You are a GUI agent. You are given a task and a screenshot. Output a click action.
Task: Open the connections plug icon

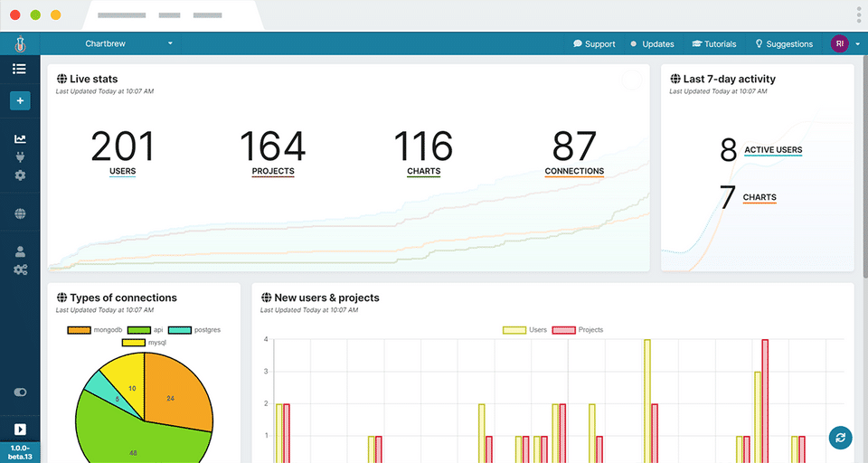pos(20,157)
